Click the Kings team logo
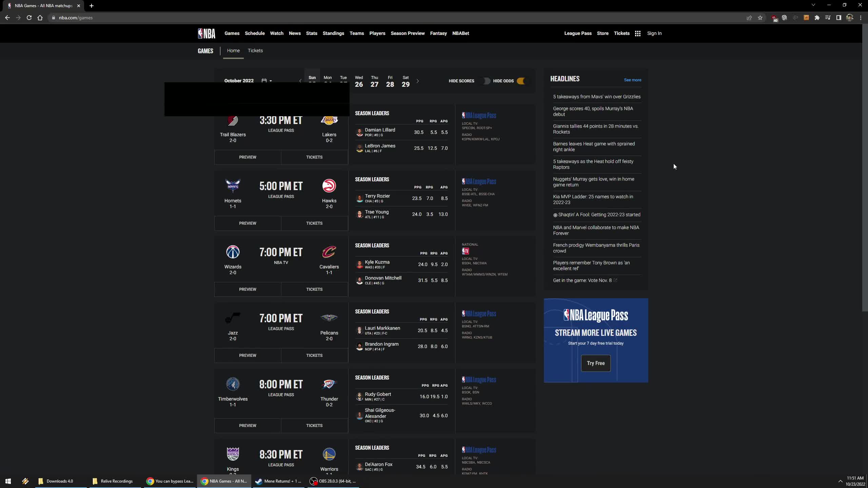Image resolution: width=868 pixels, height=488 pixels. [233, 454]
